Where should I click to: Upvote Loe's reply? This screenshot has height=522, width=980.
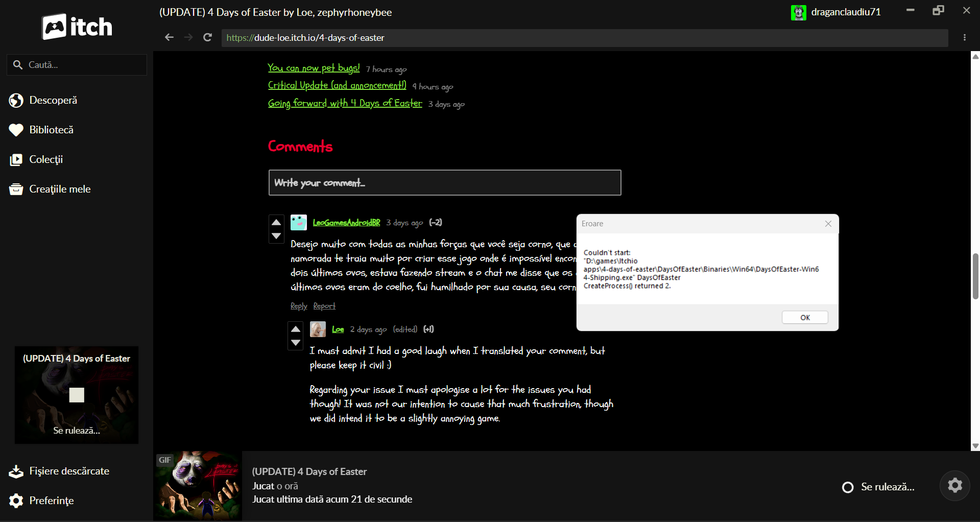296,329
